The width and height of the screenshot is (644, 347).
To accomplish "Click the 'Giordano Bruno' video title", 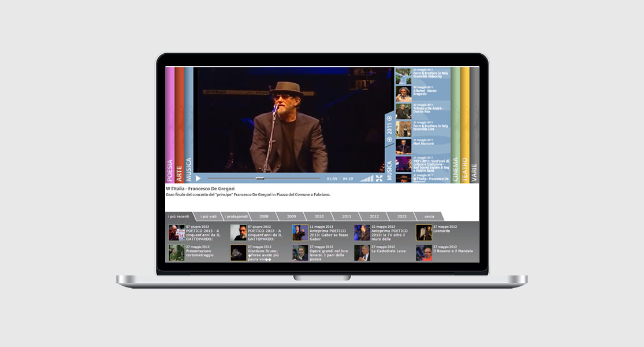I will [263, 255].
